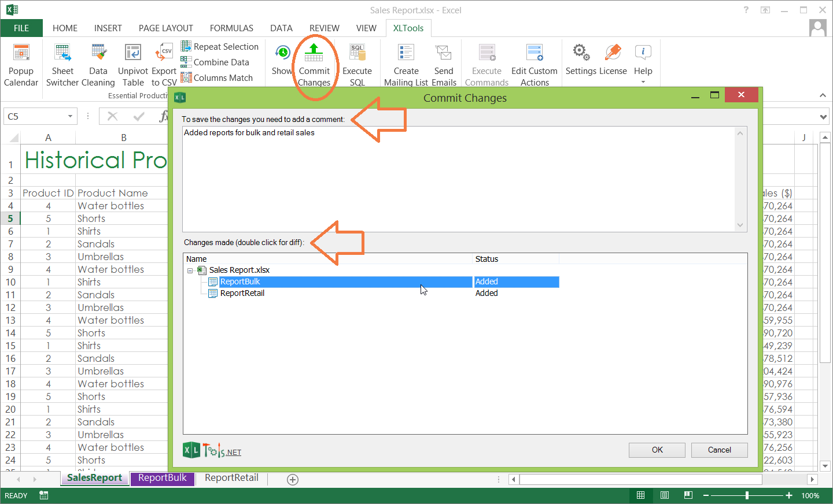
Task: Click Unpivot Table in ribbon
Action: (133, 65)
